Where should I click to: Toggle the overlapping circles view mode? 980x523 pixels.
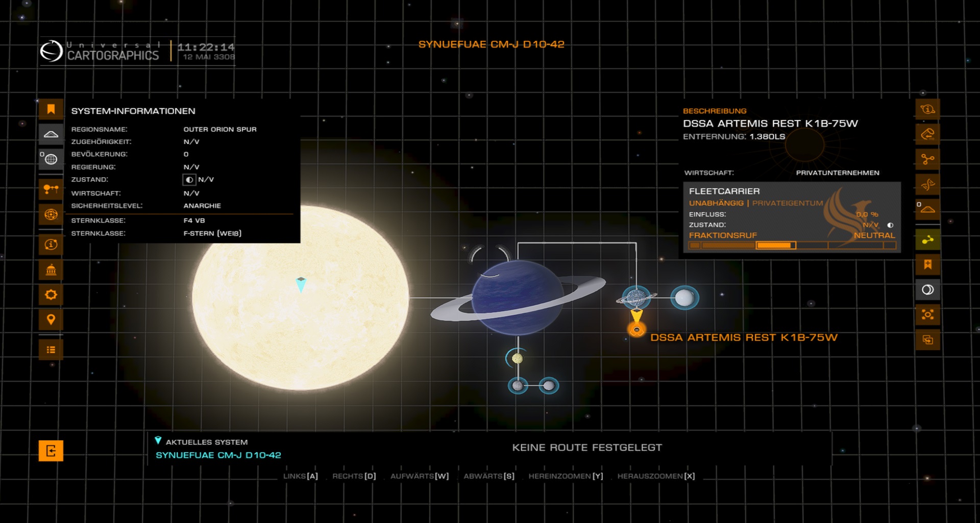click(927, 290)
